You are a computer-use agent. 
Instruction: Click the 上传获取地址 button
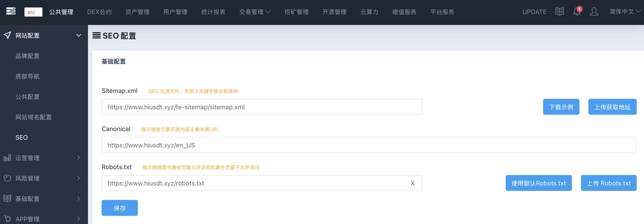click(x=612, y=107)
